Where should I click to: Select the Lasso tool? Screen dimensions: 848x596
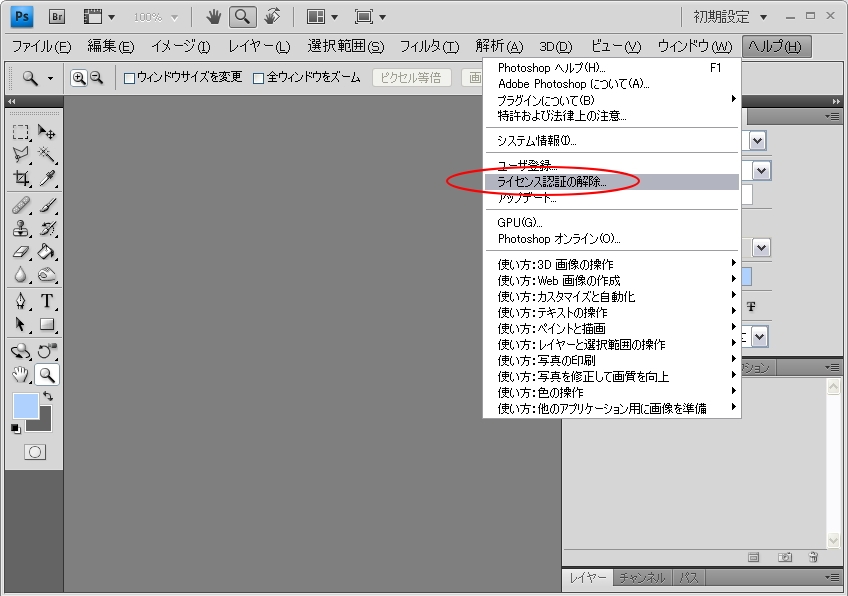pyautogui.click(x=21, y=155)
